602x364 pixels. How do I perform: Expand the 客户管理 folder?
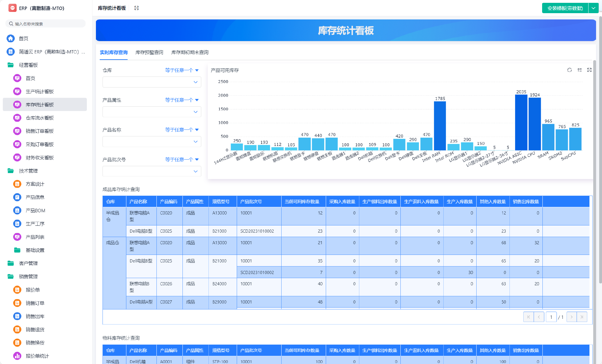(28, 263)
